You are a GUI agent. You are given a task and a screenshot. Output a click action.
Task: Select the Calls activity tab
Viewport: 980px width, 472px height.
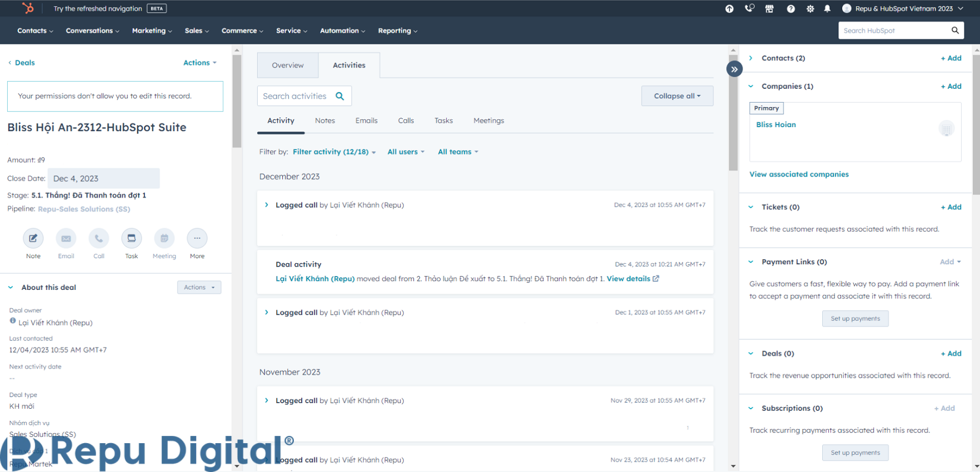[406, 120]
